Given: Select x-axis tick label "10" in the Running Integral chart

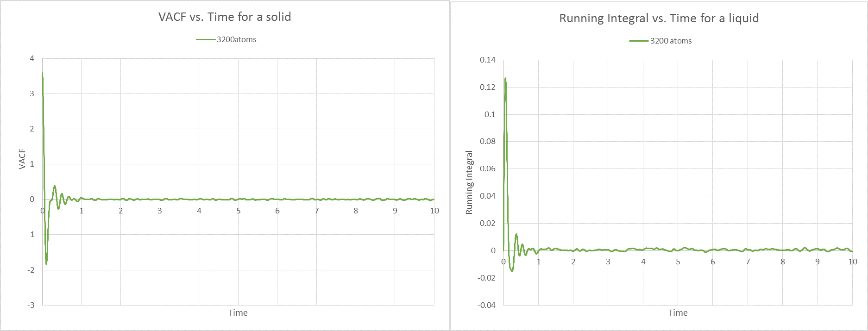Looking at the screenshot, I should [x=852, y=262].
